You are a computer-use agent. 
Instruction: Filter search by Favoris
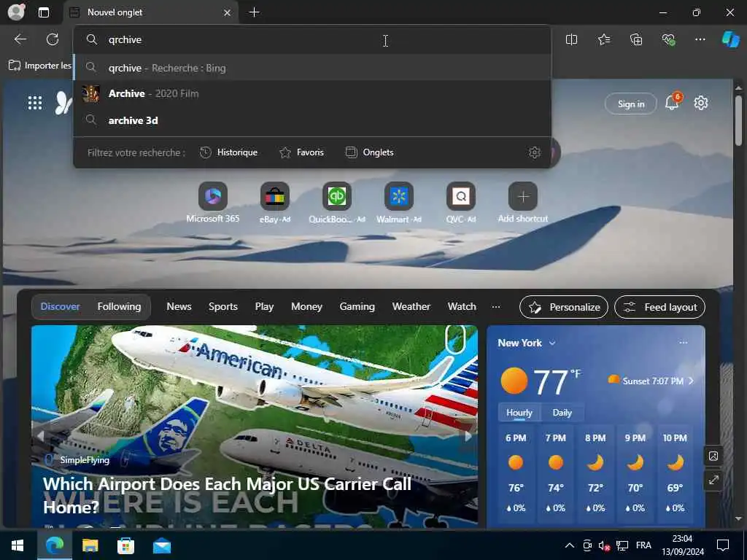pos(301,152)
